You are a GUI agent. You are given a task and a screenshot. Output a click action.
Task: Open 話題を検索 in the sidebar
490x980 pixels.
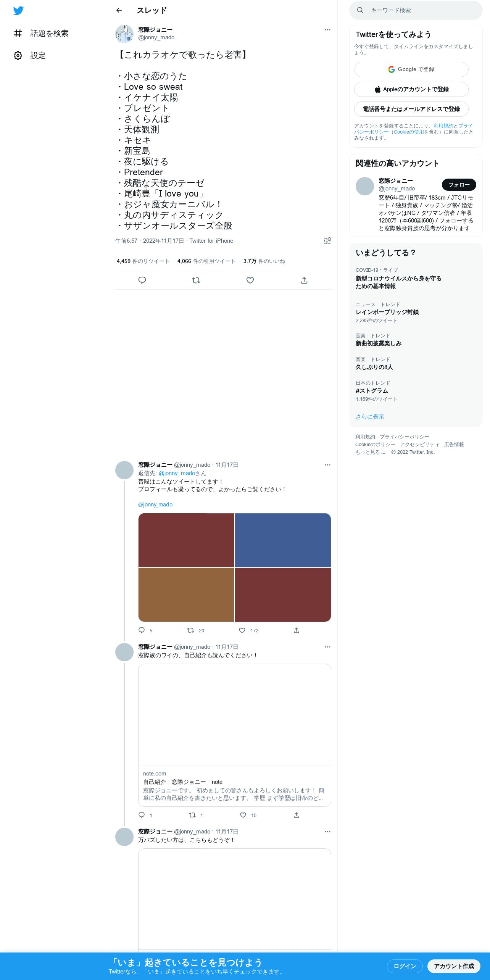coord(41,34)
